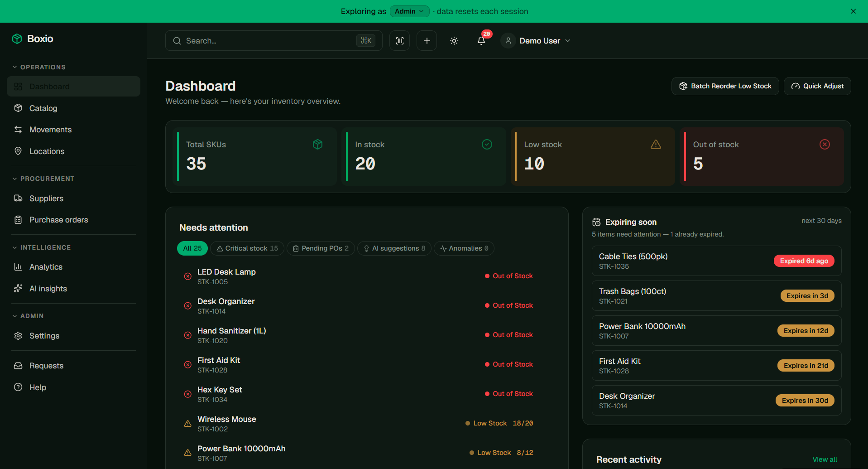
Task: Open the Admin role dropdown
Action: 409,11
